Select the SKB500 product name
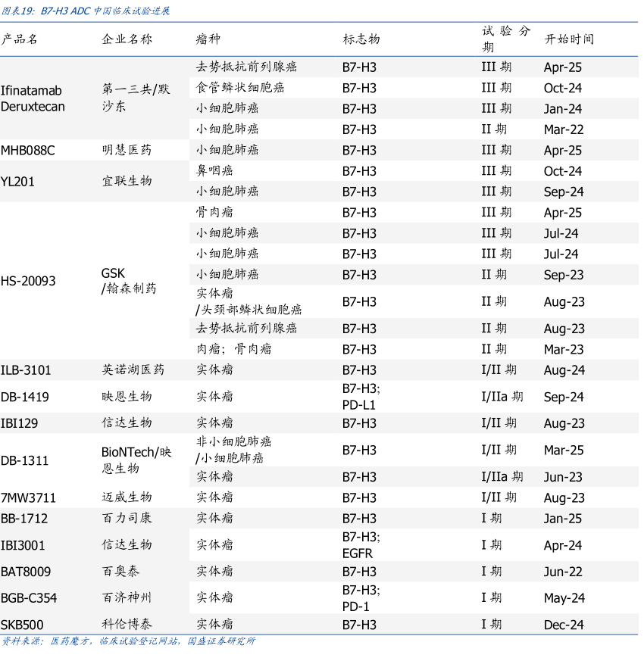The height and width of the screenshot is (661, 644). point(22,625)
